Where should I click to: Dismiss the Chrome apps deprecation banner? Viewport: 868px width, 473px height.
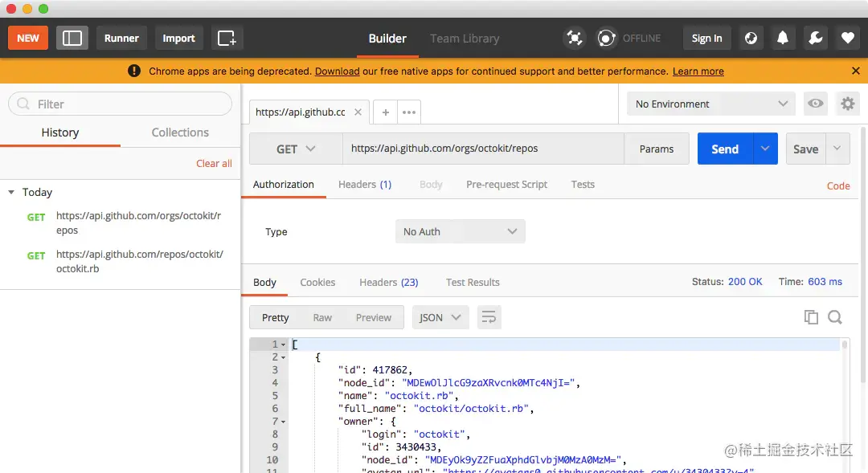click(x=855, y=71)
